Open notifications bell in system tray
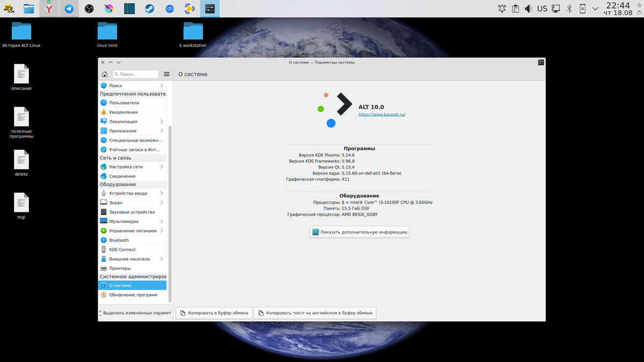644x362 pixels. (x=502, y=9)
